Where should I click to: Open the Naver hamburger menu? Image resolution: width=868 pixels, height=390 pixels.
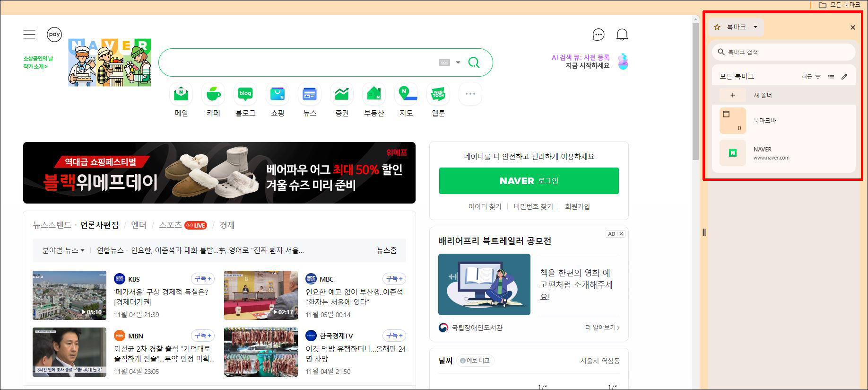click(x=29, y=35)
